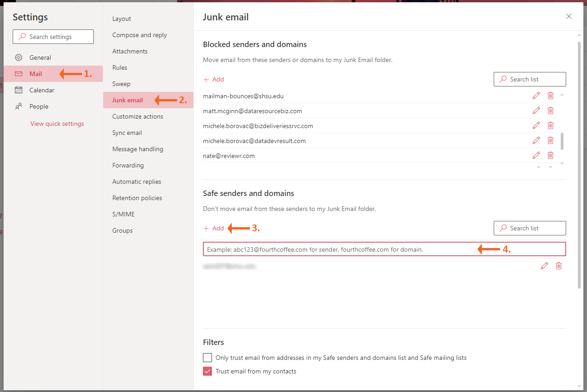Screen dimensions: 587x392
Task: Open View quick settings link
Action: pos(57,123)
